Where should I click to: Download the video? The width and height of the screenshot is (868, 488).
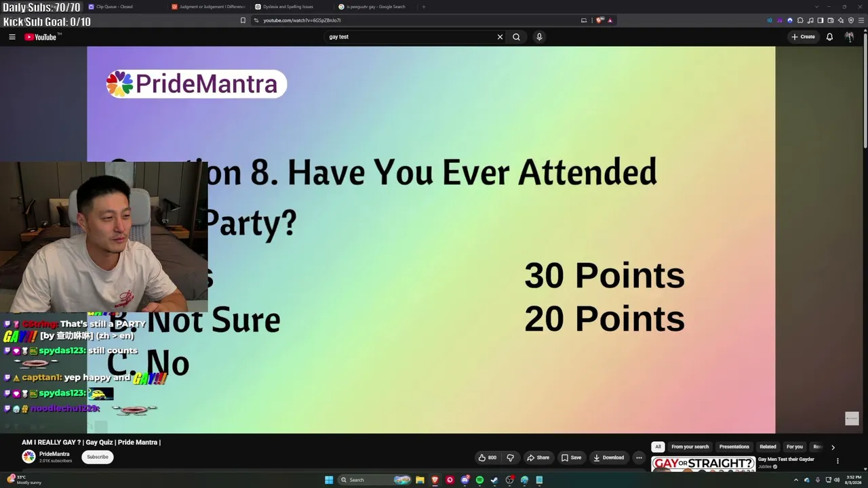pos(609,457)
